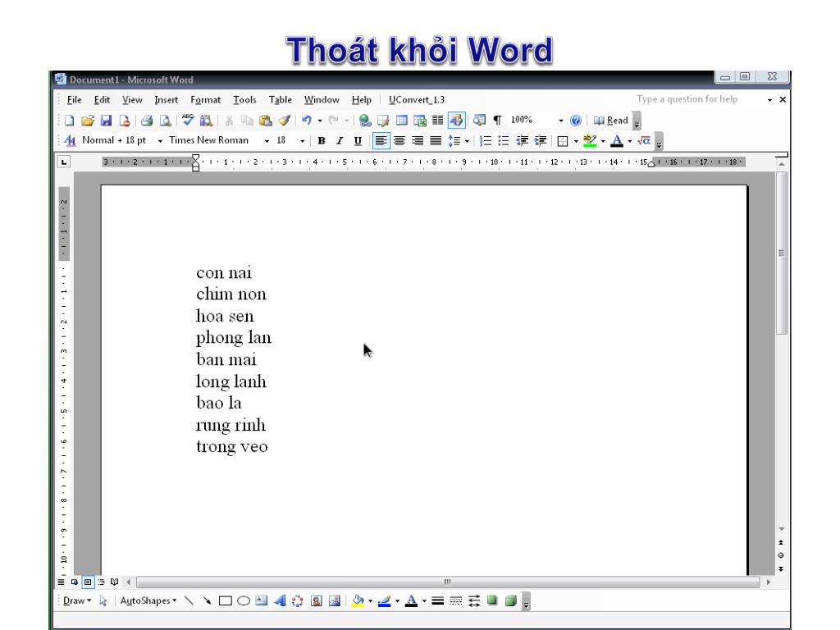840x630 pixels.
Task: Open the File menu
Action: click(x=74, y=99)
